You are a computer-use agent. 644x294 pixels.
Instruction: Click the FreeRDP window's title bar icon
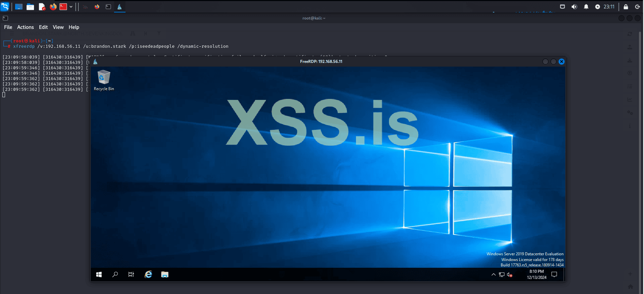(95, 62)
